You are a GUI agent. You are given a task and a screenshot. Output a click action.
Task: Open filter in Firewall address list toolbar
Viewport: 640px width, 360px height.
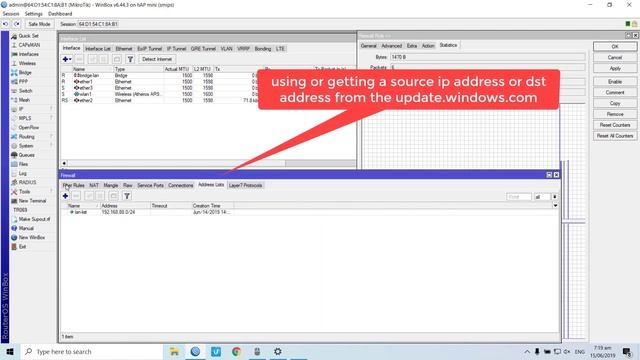[x=127, y=196]
